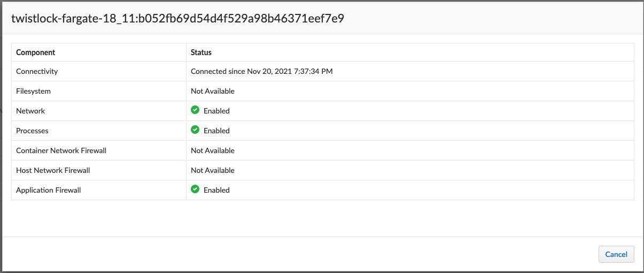
Task: Click the Host Network Firewall label
Action: [x=53, y=170]
